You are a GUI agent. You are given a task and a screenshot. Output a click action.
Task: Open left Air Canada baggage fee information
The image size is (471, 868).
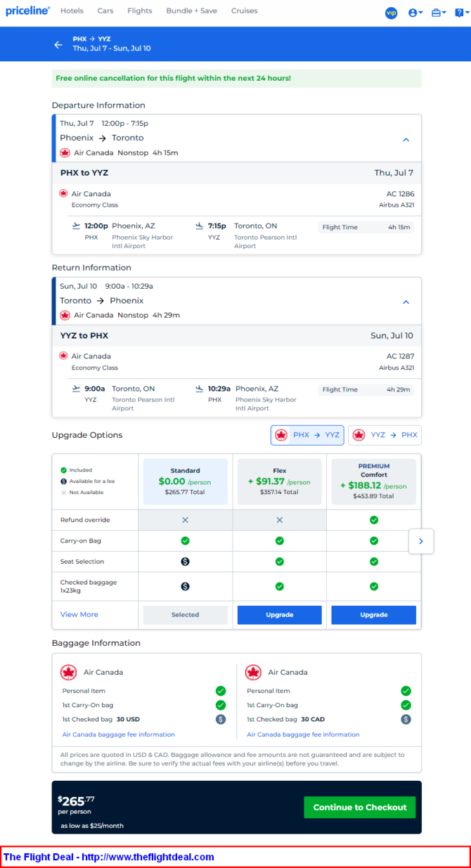[x=119, y=734]
